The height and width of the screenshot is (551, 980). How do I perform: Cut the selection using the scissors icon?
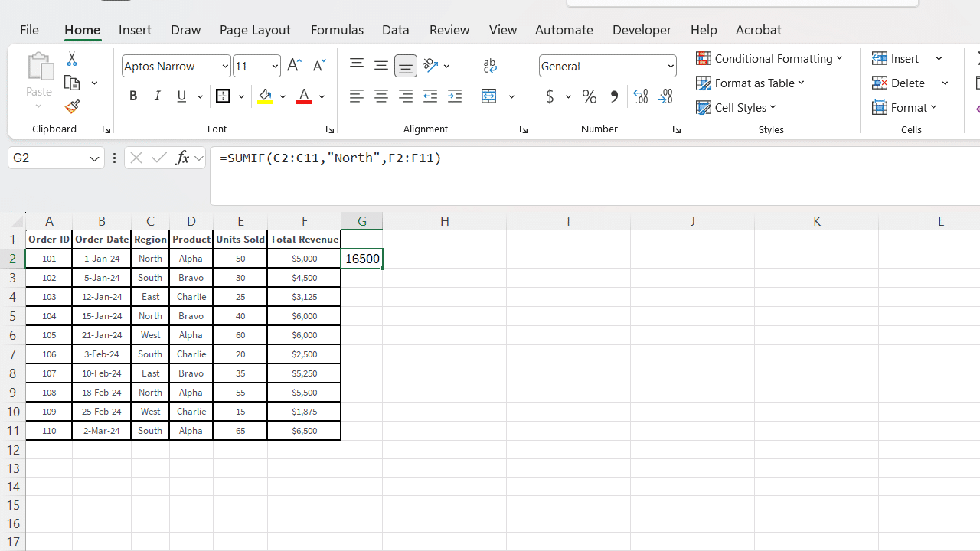point(71,58)
